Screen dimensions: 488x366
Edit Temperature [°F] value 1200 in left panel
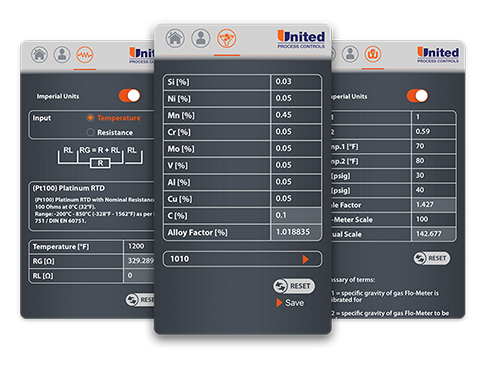(x=139, y=246)
